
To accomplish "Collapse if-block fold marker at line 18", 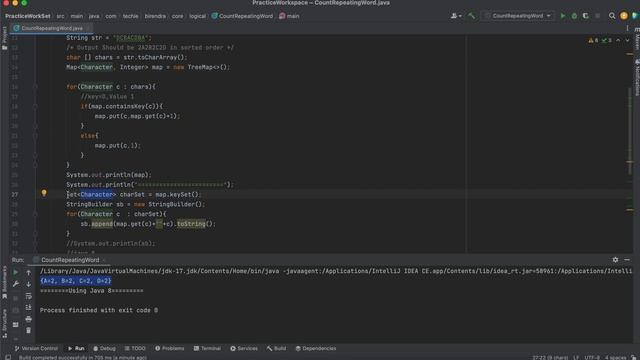I will coord(35,106).
